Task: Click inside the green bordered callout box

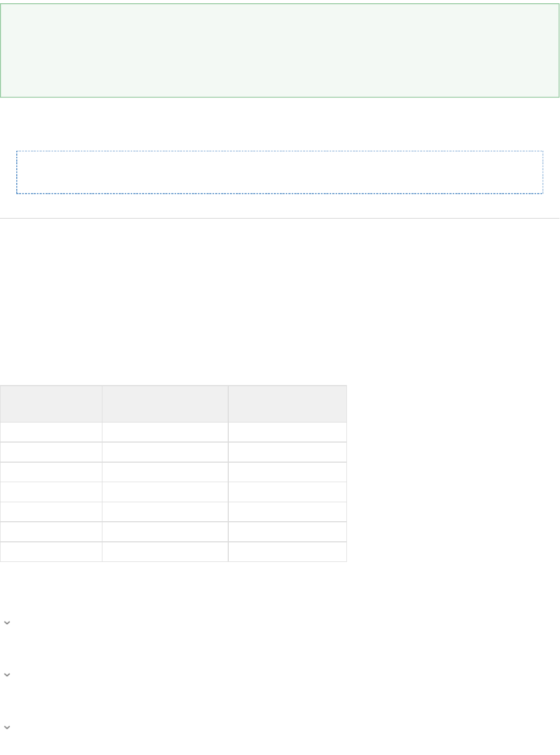Action: pos(280,50)
